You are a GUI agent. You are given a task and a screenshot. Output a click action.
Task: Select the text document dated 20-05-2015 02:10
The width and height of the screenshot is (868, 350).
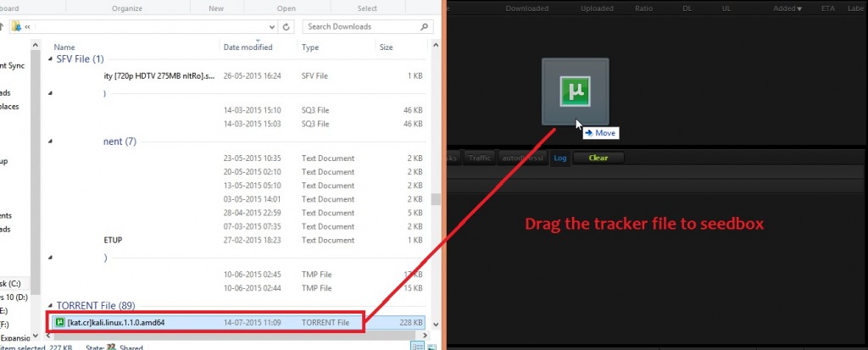[238, 172]
